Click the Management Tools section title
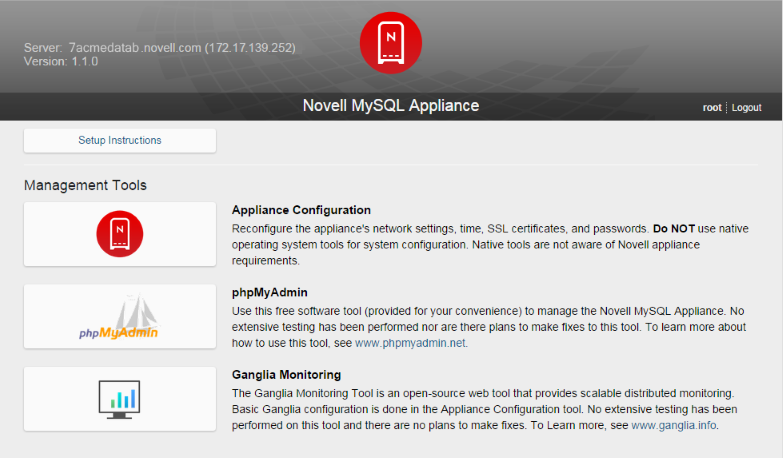The image size is (783, 458). 85,185
